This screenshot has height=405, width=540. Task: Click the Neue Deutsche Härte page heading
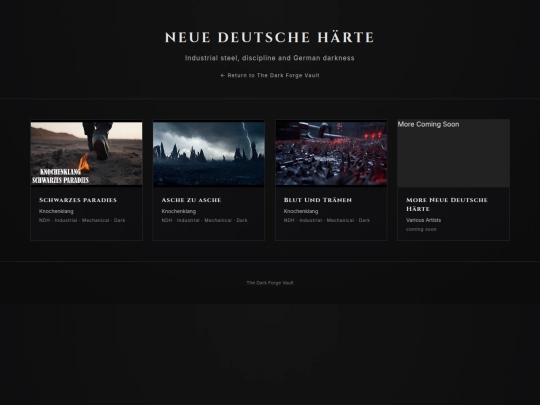pos(270,37)
